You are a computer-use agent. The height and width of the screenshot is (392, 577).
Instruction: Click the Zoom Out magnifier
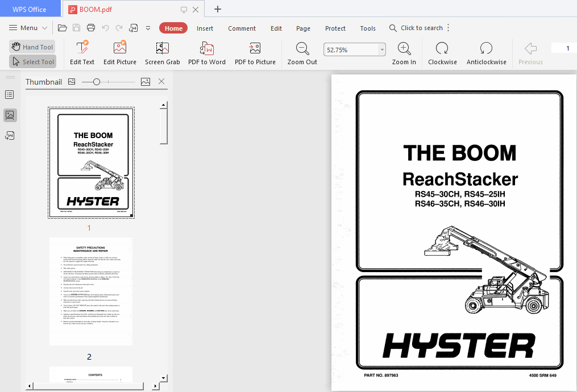pos(302,53)
